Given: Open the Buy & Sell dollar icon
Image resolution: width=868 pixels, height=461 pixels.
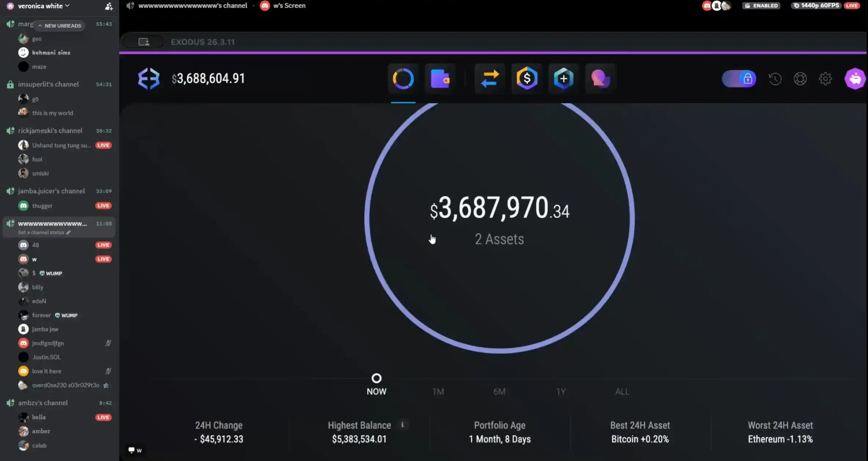Looking at the screenshot, I should click(527, 78).
